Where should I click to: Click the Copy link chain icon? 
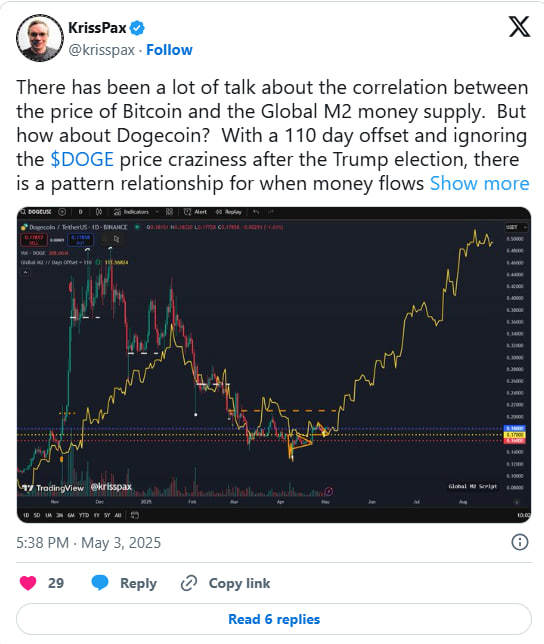coord(189,583)
